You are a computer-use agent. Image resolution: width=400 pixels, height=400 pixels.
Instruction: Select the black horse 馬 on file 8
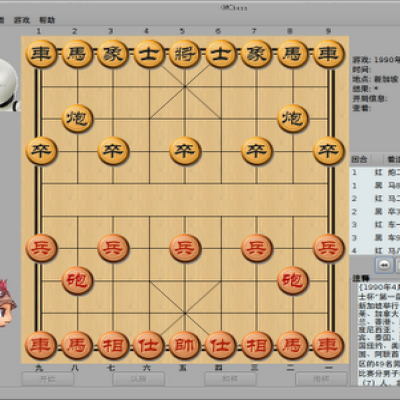tap(293, 54)
